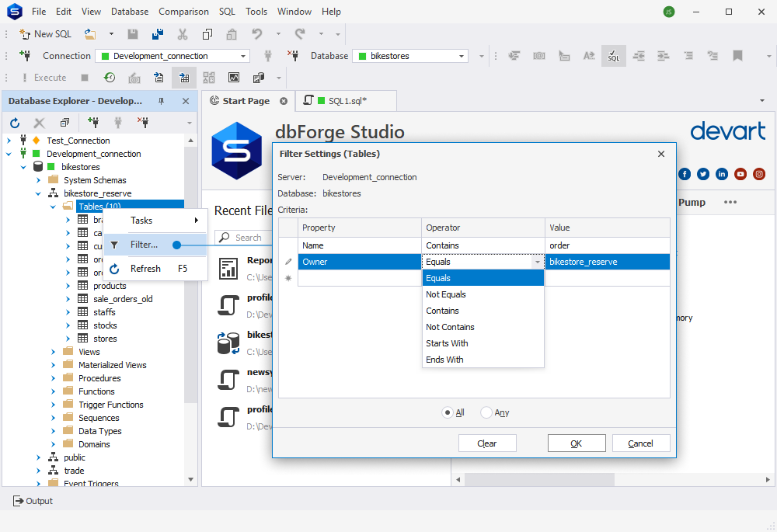Click the Stop execution square icon
This screenshot has height=532, width=777.
85,78
